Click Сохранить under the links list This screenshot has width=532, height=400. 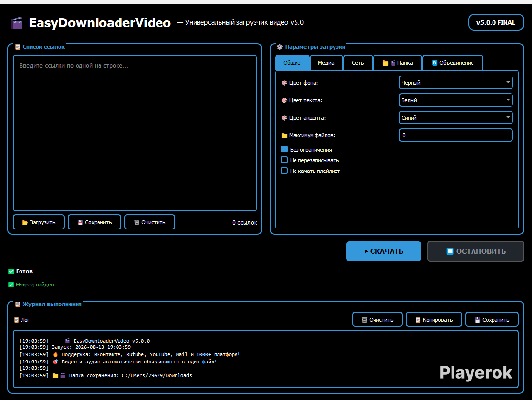95,222
